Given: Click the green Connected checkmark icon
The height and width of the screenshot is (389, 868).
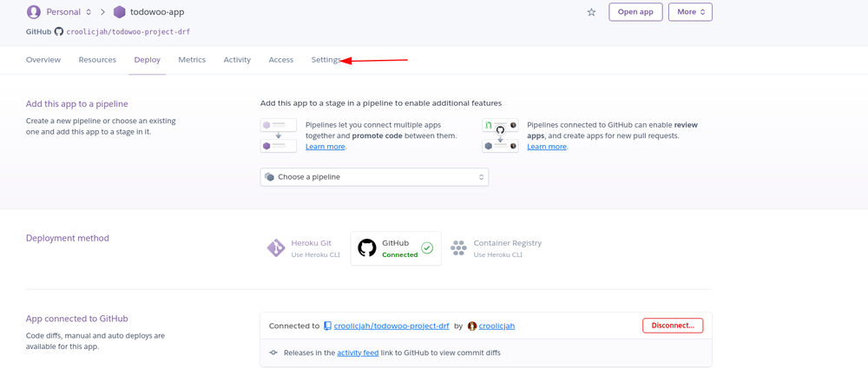Looking at the screenshot, I should click(x=427, y=248).
